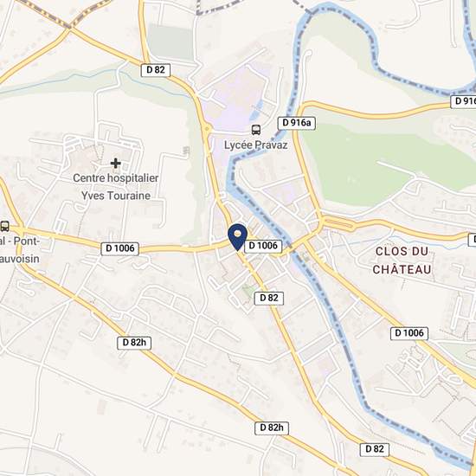This screenshot has height=476, width=476.
Task: Click the partial D 916 shield at right edge
Action: click(463, 101)
